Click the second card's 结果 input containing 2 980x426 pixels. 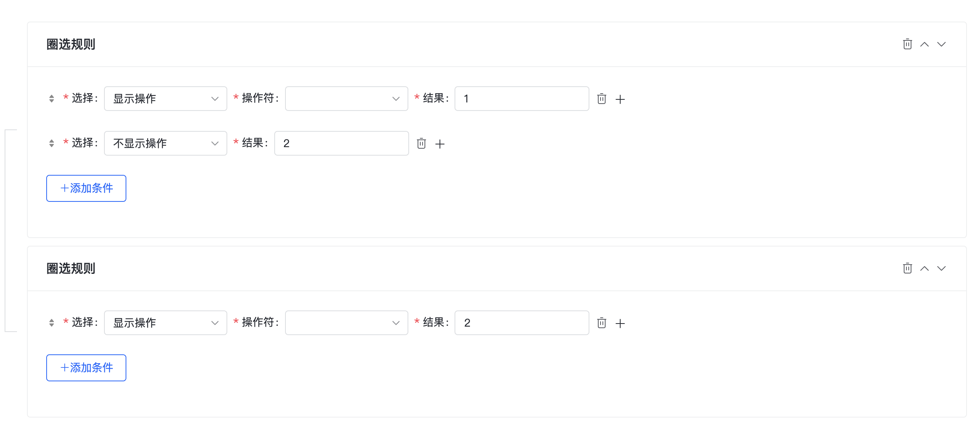pos(521,323)
